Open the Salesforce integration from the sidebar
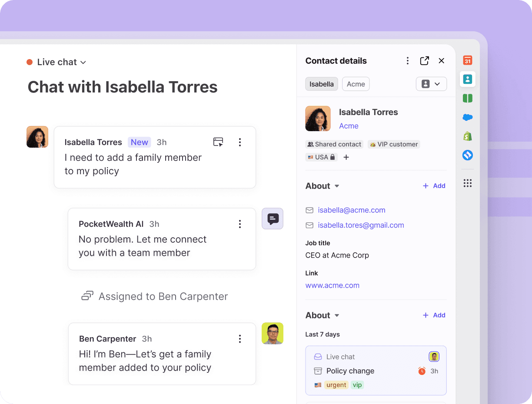The height and width of the screenshot is (404, 532). (x=467, y=117)
